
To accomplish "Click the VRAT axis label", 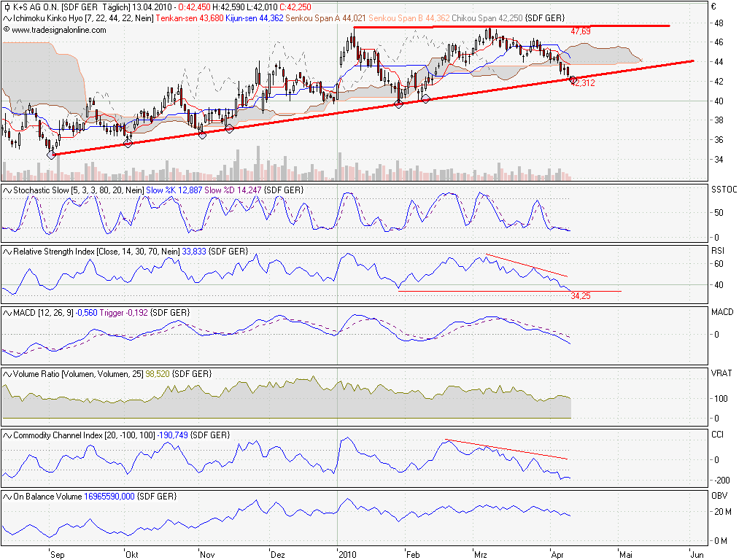I will (x=721, y=373).
